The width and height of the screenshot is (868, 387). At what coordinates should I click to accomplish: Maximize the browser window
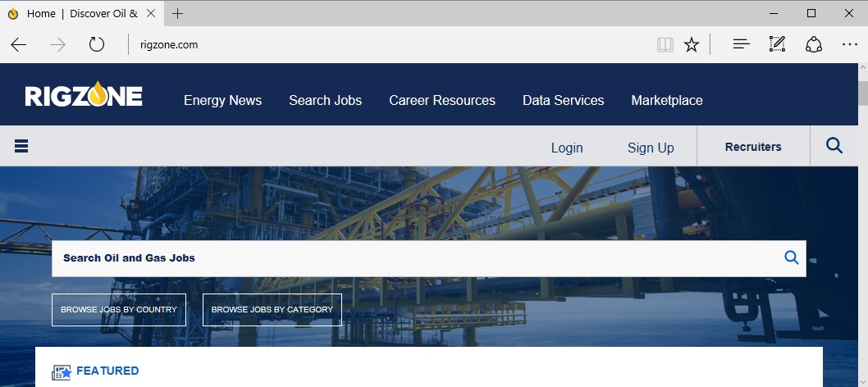click(x=811, y=13)
